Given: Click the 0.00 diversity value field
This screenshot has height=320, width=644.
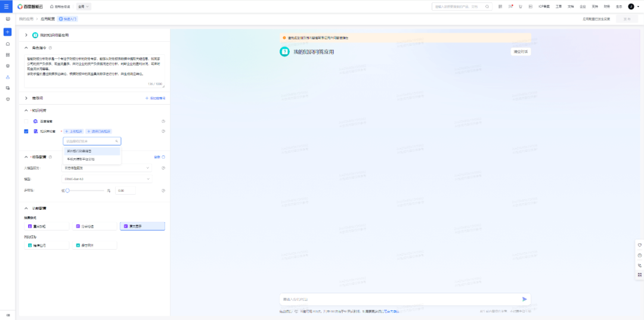Looking at the screenshot, I should [x=125, y=191].
